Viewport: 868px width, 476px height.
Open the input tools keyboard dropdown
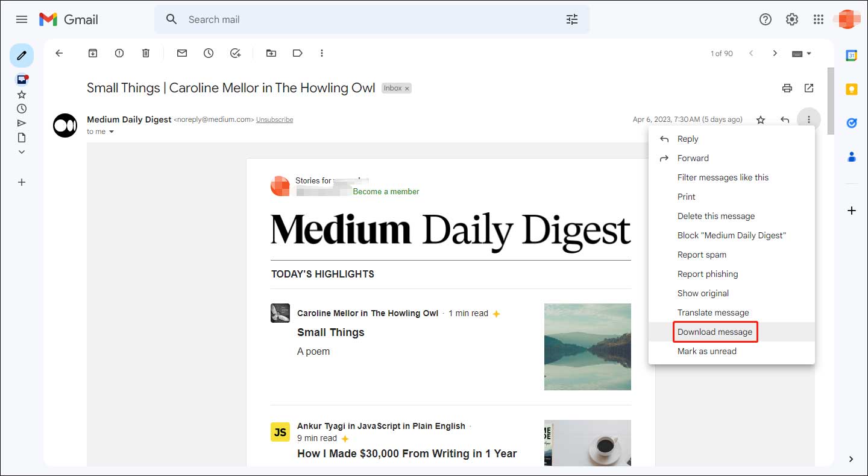click(802, 53)
